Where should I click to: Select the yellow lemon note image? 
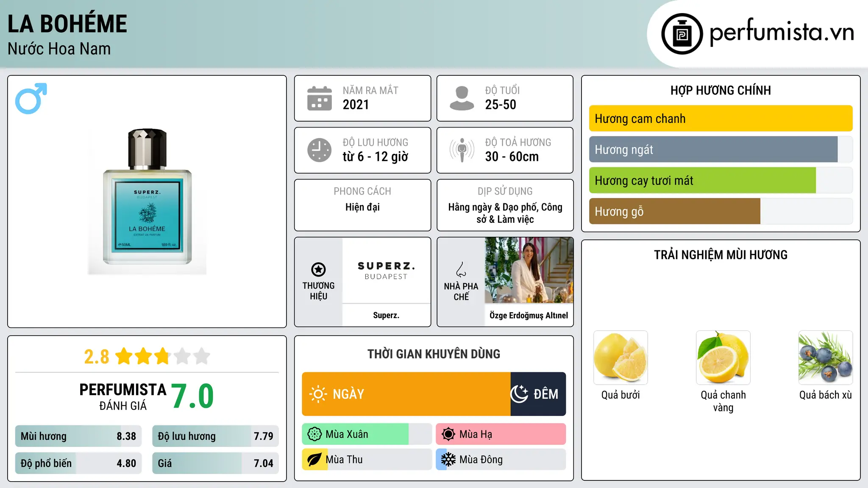pos(723,358)
